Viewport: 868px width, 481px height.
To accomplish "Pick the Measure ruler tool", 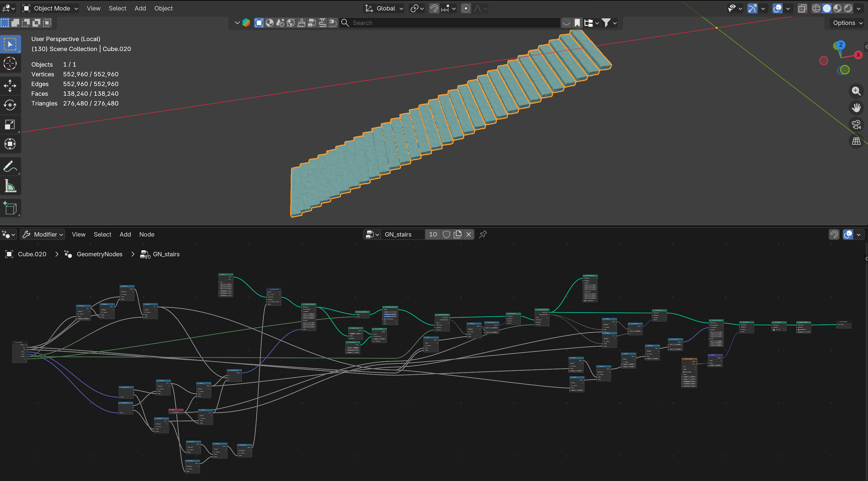I will [10, 186].
